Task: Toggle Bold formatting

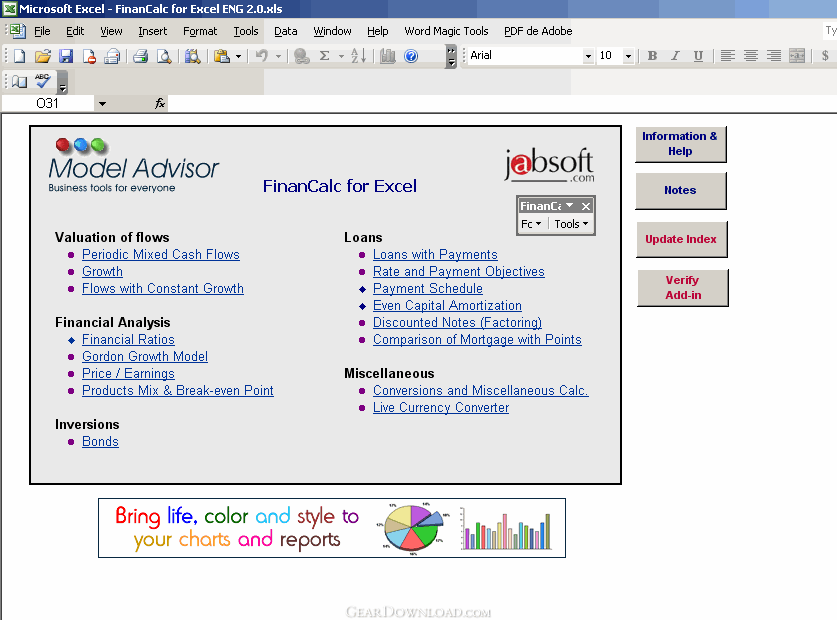Action: [x=652, y=56]
